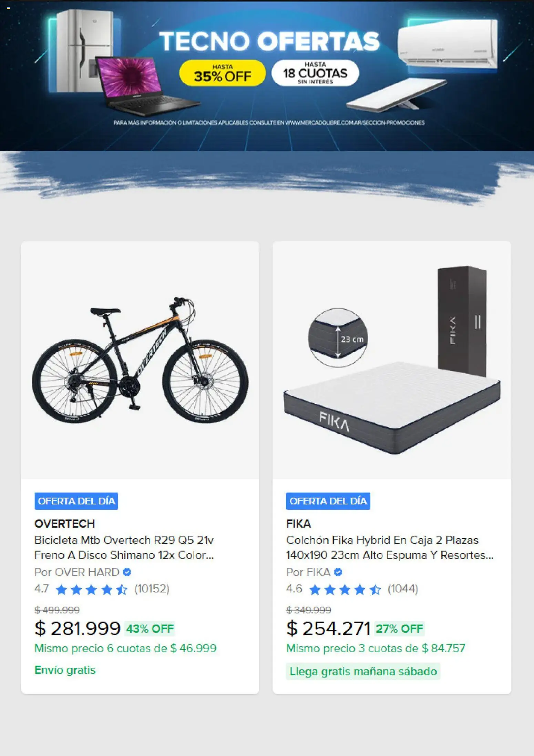
Task: Toggle the 43% OFF discount label
Action: (x=149, y=628)
